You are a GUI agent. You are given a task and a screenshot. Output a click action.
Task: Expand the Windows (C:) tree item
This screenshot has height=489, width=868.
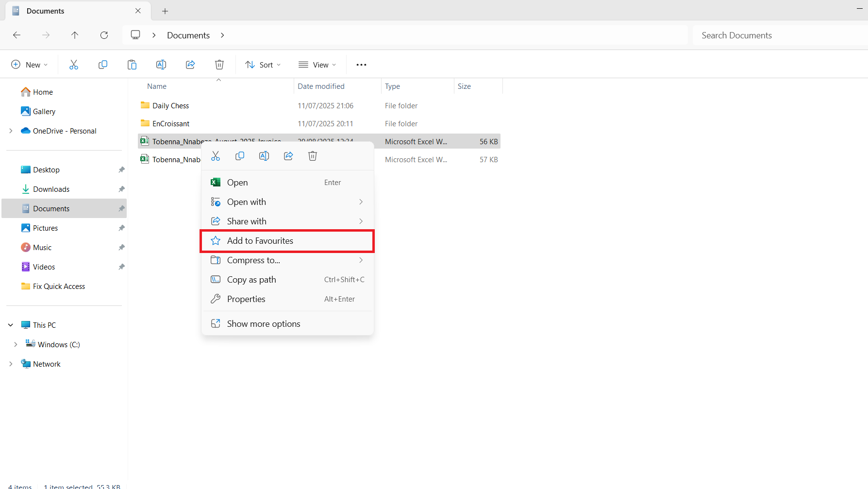click(16, 344)
